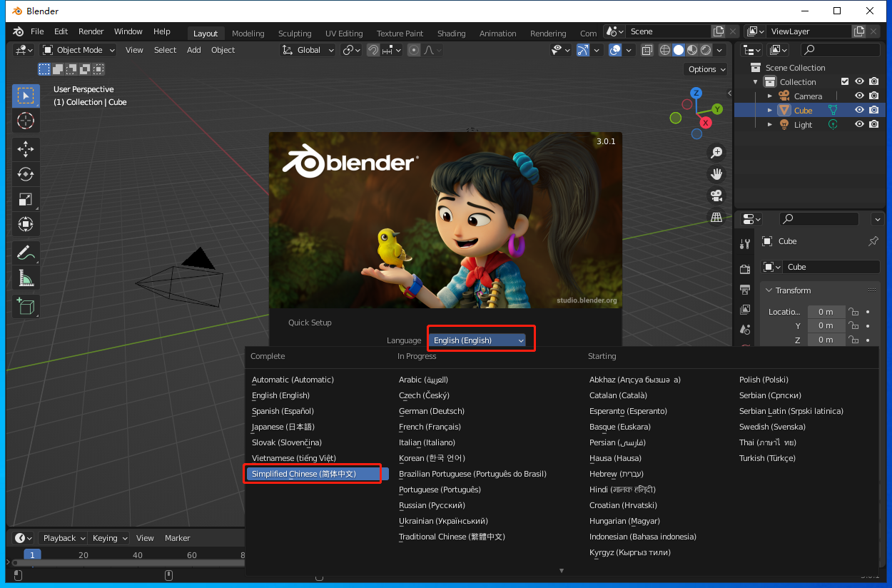
Task: Toggle snapping magnet button
Action: [x=373, y=50]
